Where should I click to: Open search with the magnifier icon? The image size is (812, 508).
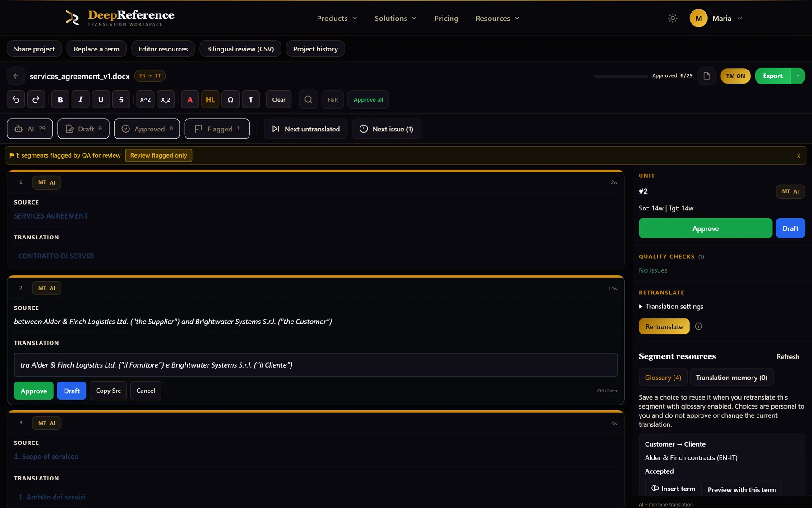click(309, 99)
